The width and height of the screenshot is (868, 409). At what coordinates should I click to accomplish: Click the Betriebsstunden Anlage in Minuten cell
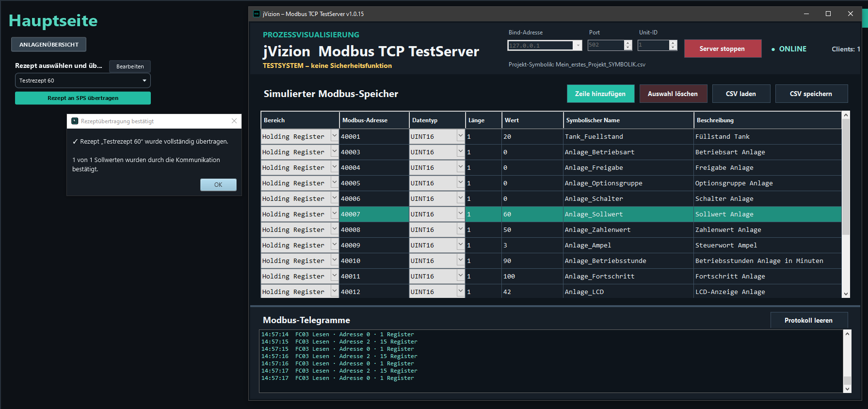tap(768, 261)
